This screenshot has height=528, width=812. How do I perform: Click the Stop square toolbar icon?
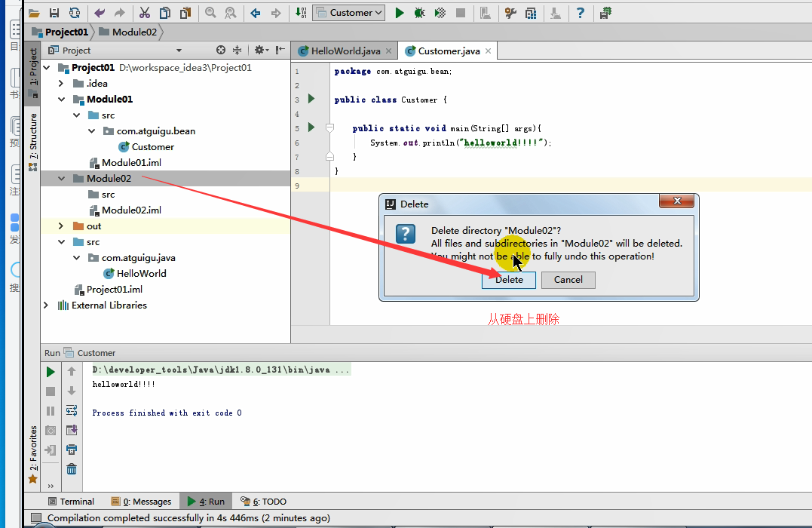[461, 13]
